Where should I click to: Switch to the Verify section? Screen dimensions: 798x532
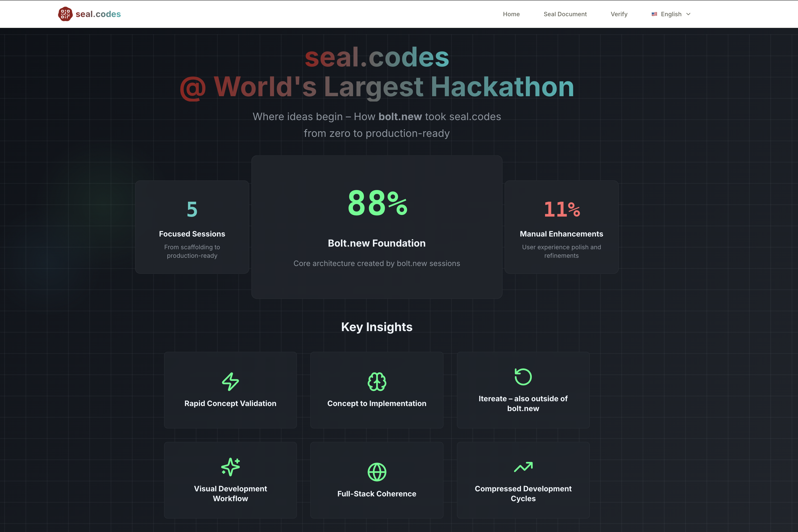(619, 14)
